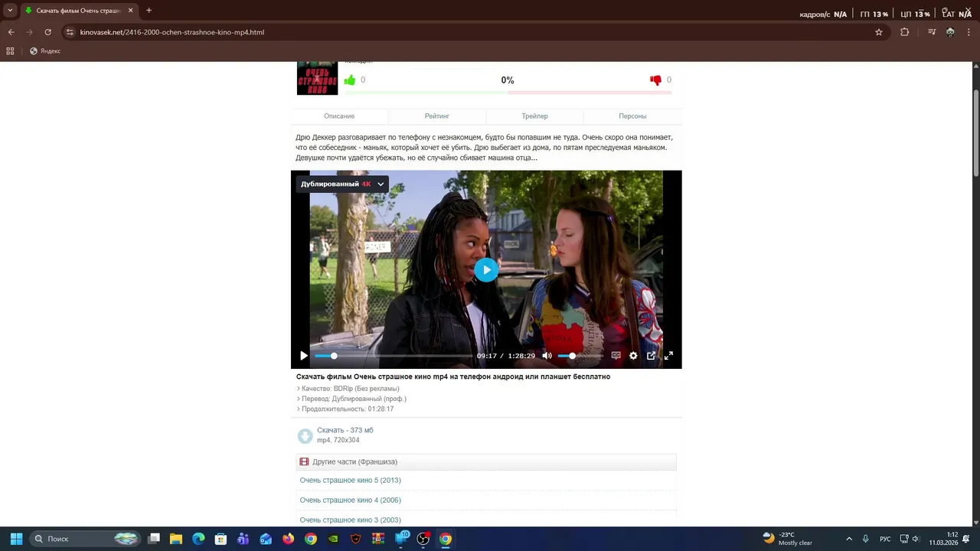
Task: Switch to the Рейтинг tab
Action: (437, 116)
